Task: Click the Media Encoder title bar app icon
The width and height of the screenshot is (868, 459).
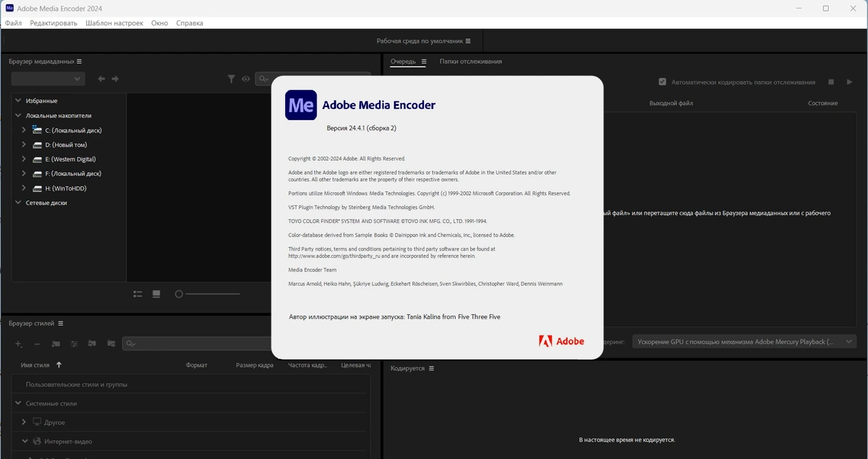Action: [x=9, y=9]
